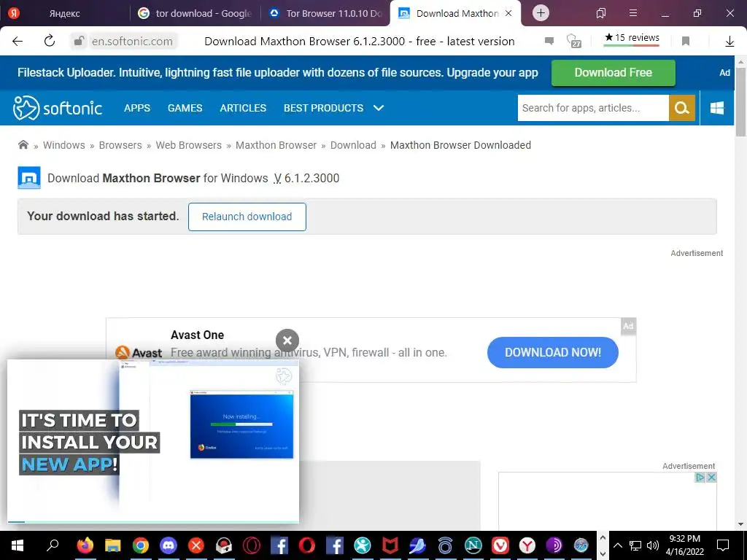Seek on the video popup progress bar

153,522
